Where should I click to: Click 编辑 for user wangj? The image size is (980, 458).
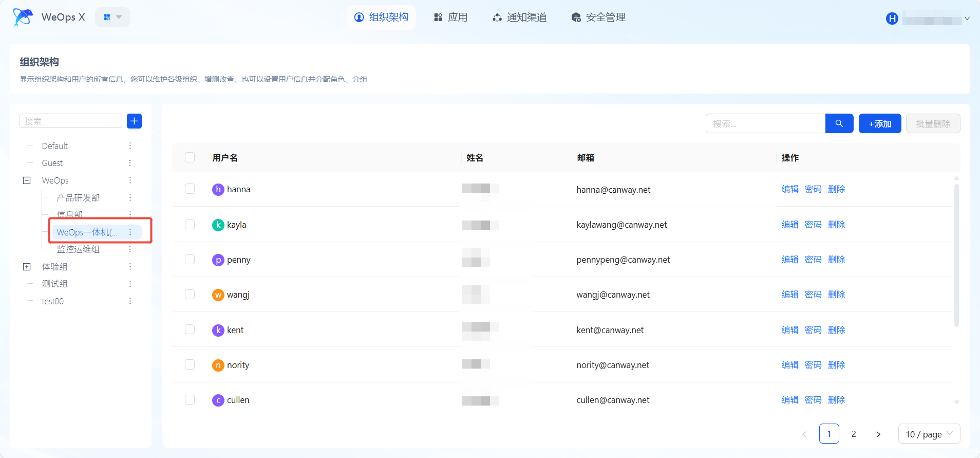[790, 295]
